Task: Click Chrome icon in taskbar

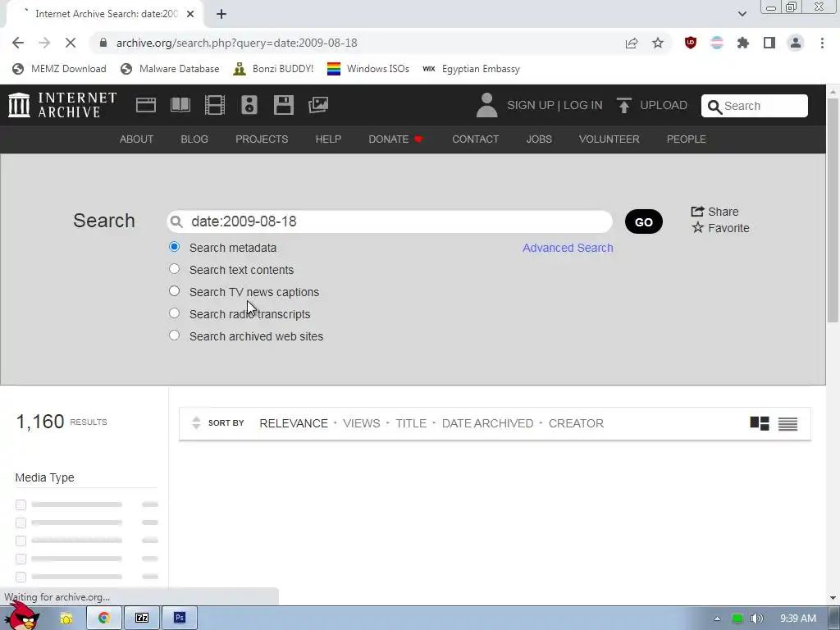Action: tap(104, 618)
